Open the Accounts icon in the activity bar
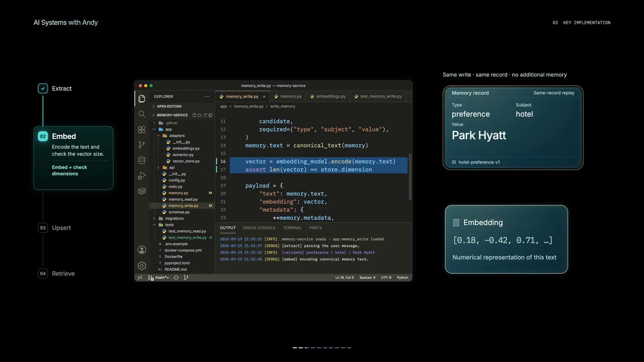 (x=142, y=250)
